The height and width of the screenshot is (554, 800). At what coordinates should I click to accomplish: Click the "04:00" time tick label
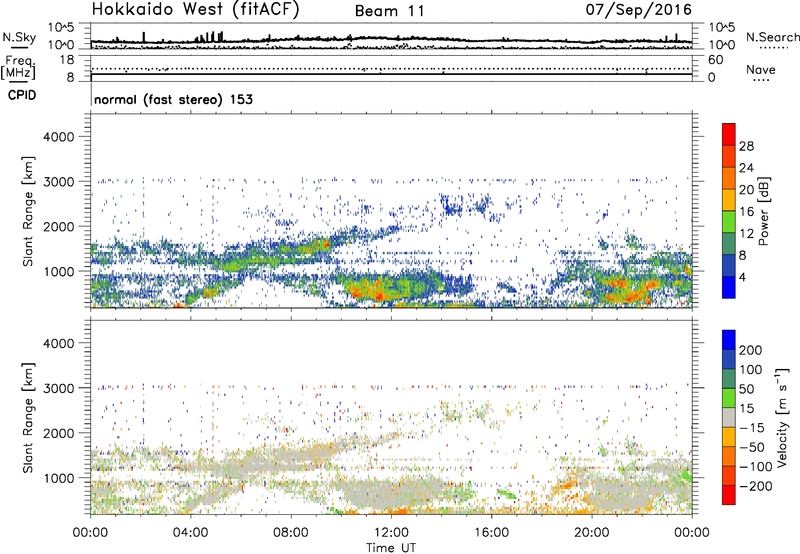[x=191, y=533]
